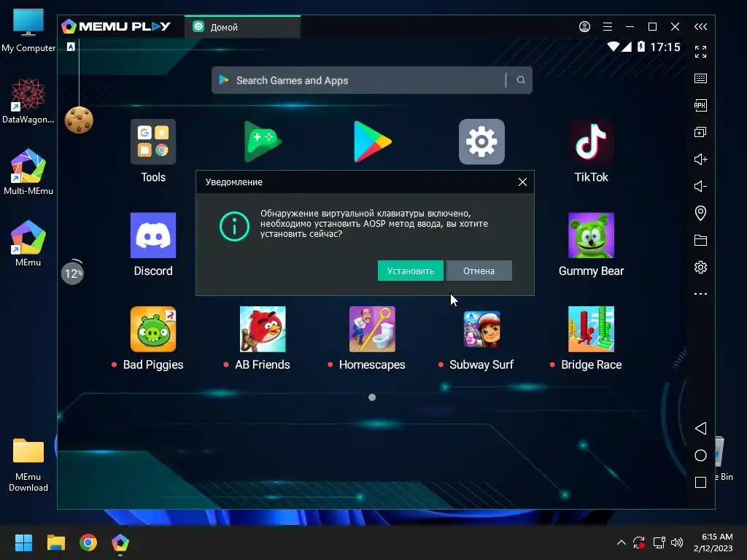Click the 12% progress indicator
Image resolution: width=747 pixels, height=560 pixels.
pyautogui.click(x=72, y=273)
